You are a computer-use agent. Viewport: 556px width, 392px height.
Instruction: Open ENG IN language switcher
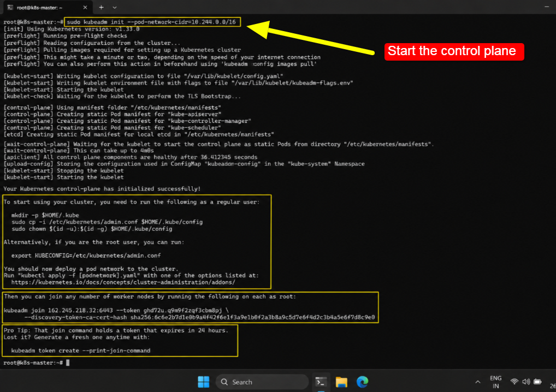496,382
